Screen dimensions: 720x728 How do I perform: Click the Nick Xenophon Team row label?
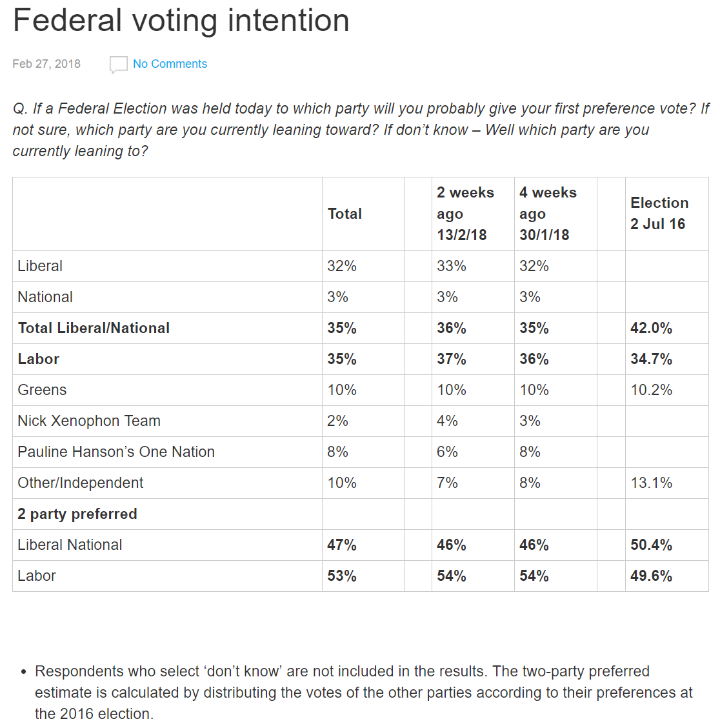tap(89, 421)
